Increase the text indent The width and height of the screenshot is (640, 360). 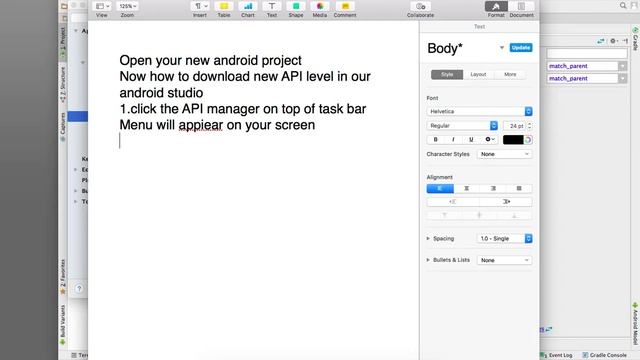click(x=506, y=202)
